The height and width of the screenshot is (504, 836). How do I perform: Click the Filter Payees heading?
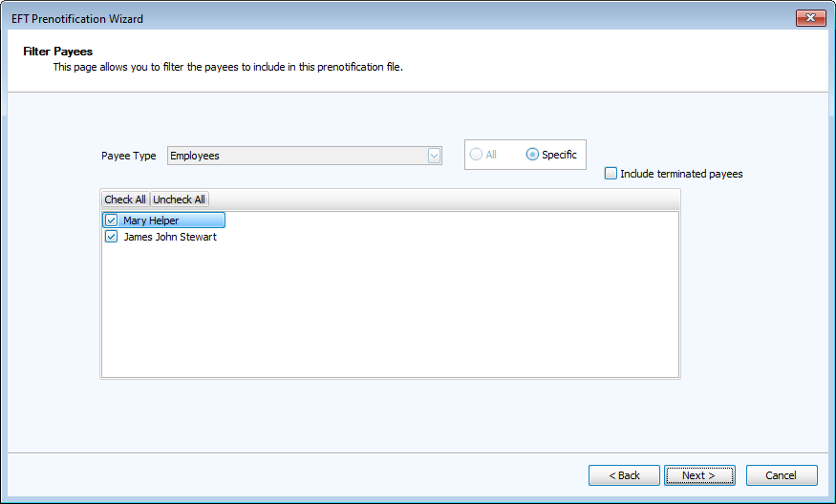point(57,52)
